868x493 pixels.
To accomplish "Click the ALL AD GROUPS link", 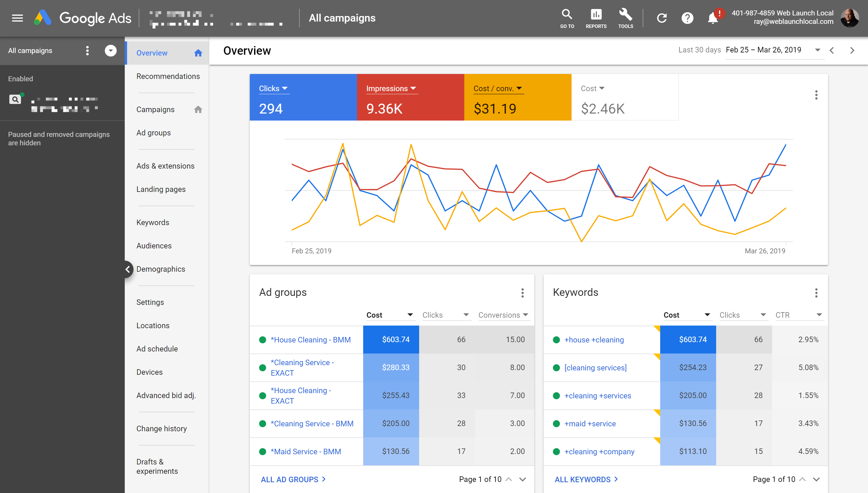I will tap(293, 479).
